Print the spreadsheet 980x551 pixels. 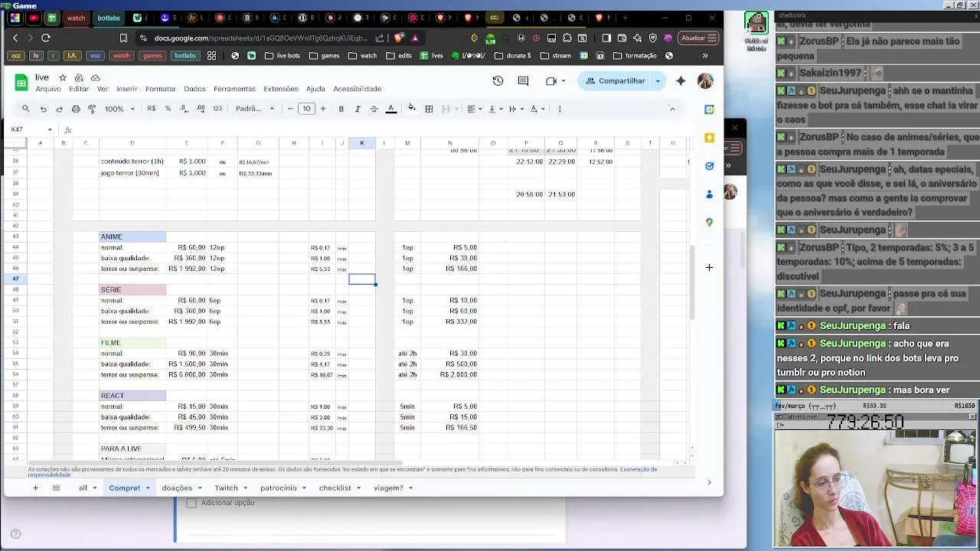pos(75,109)
